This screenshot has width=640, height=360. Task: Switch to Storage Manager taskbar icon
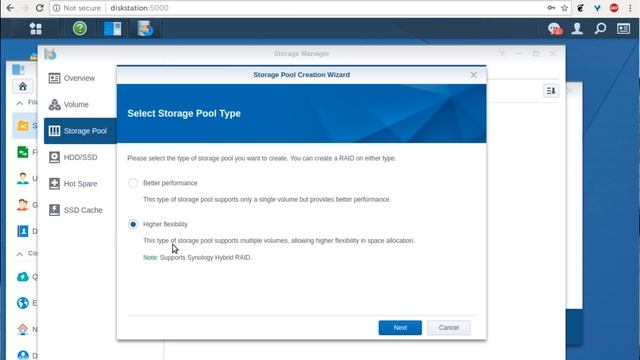145,29
